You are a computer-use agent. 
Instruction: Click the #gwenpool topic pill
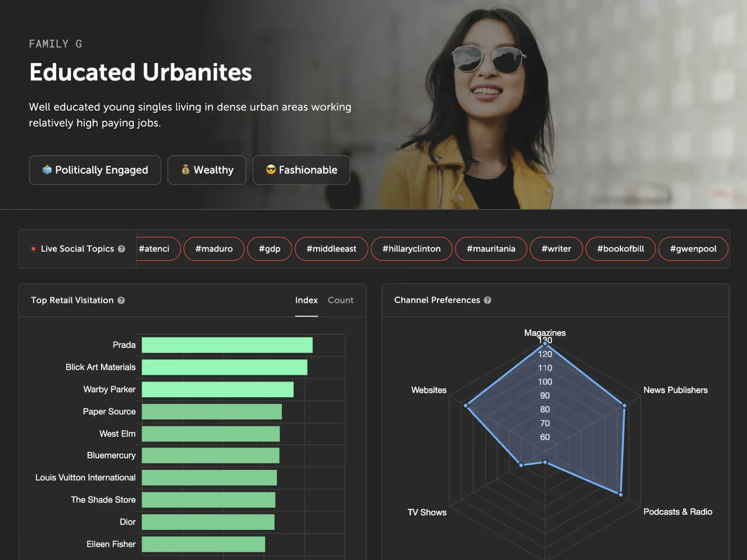click(693, 248)
